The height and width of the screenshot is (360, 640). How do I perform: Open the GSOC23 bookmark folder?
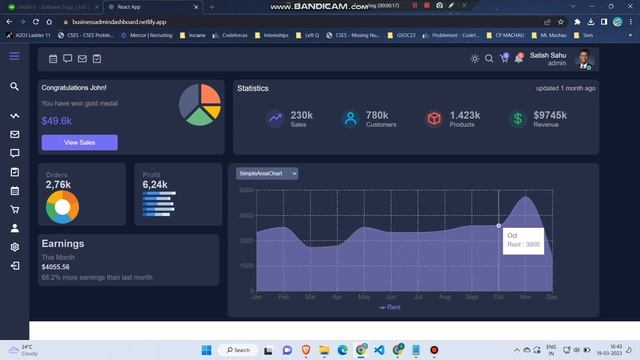(x=402, y=36)
